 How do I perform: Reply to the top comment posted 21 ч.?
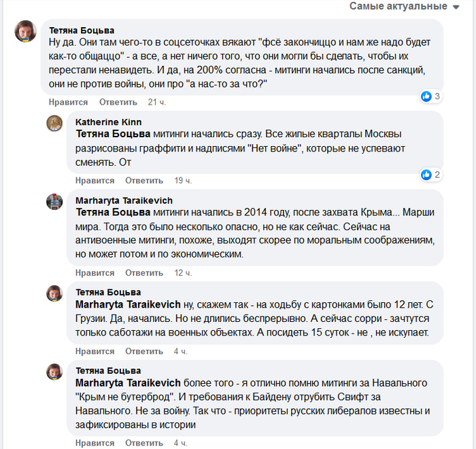[x=118, y=102]
